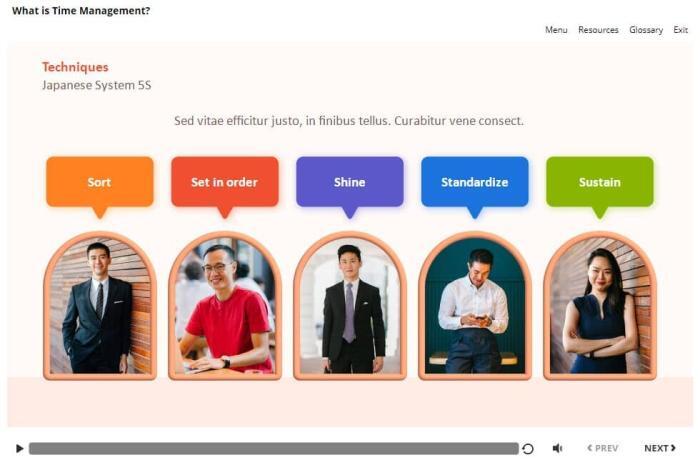
Task: Go back with the PREV button
Action: point(603,448)
